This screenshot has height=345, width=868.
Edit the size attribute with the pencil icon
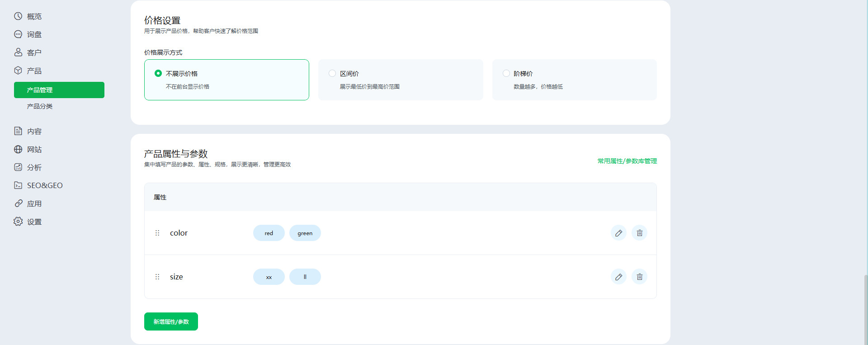[618, 277]
